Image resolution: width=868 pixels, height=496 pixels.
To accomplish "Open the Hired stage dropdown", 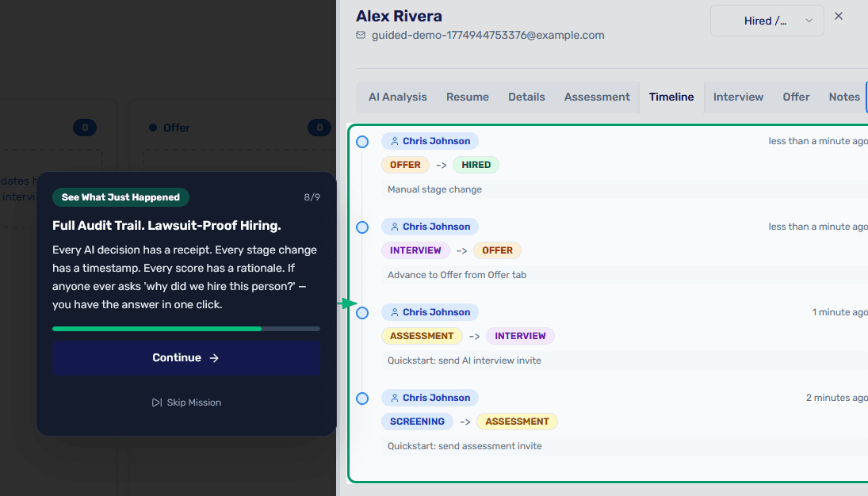I will coord(766,21).
